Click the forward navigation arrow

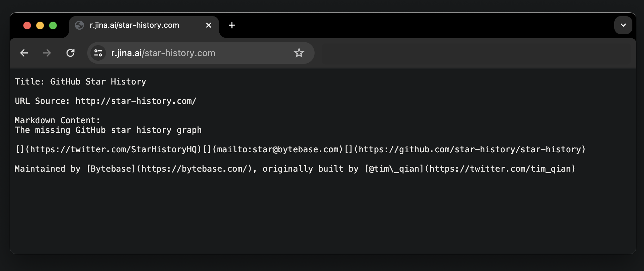tap(47, 53)
